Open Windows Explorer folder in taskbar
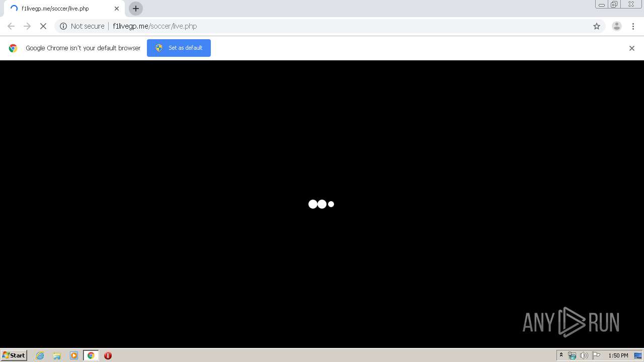 pos(57,355)
